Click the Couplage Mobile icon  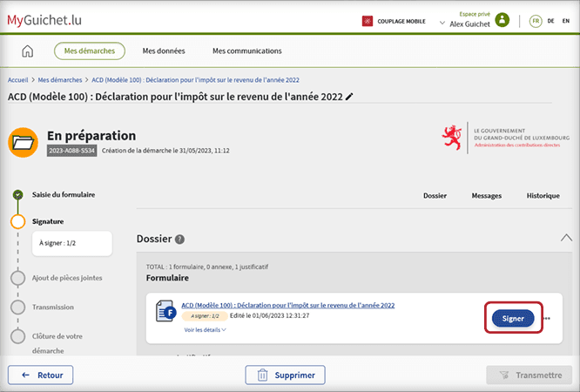369,21
